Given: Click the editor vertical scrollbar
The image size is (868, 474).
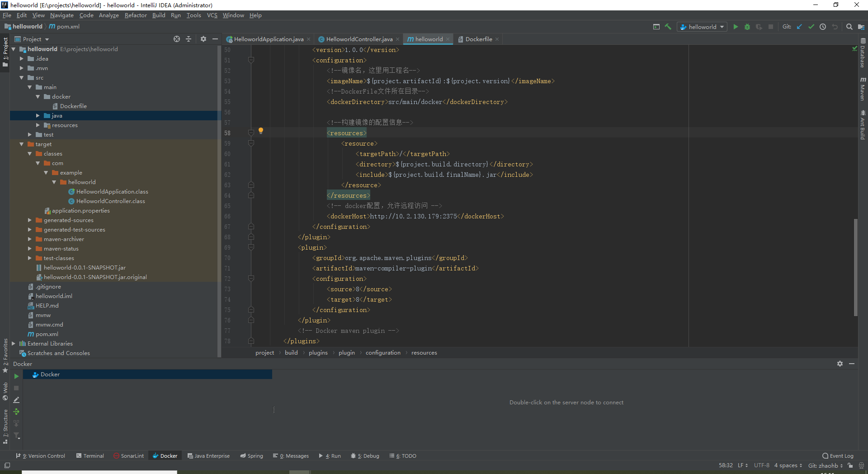Looking at the screenshot, I should (x=855, y=267).
